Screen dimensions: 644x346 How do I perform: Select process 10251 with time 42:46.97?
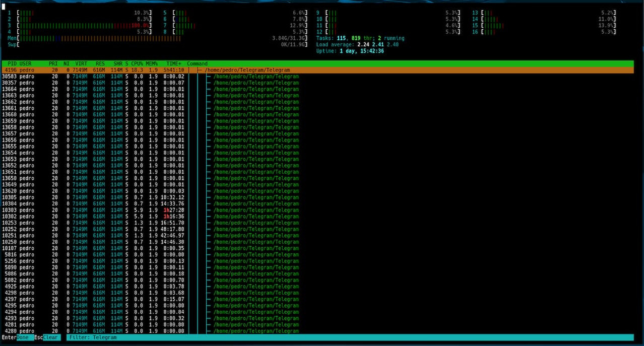(317, 235)
